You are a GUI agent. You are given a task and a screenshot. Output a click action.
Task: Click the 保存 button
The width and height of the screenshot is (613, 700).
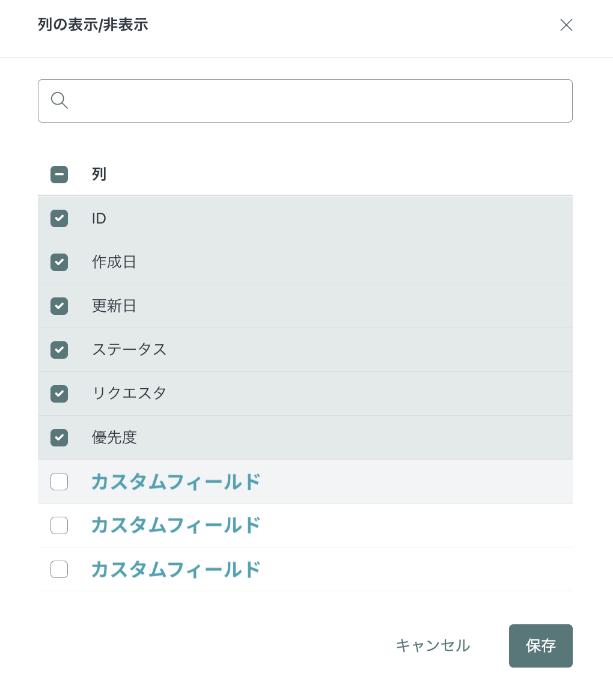(541, 645)
